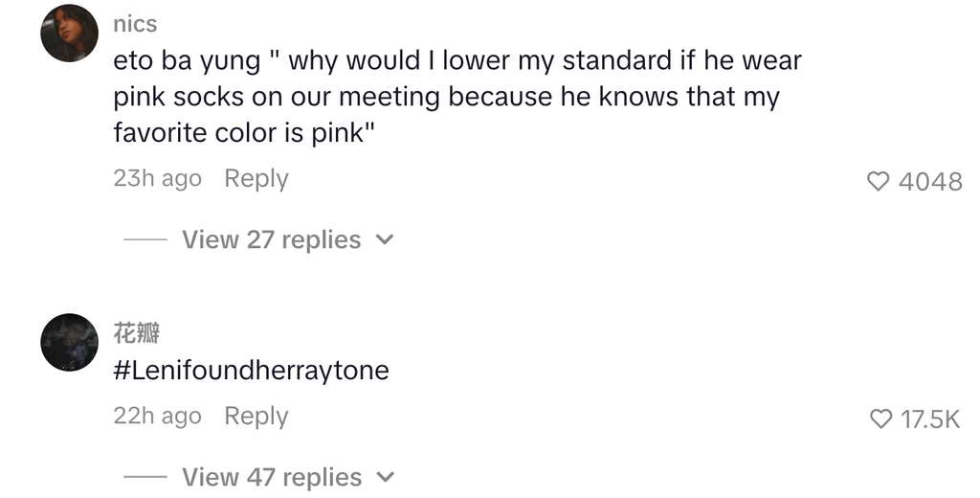Visit the nics username link
This screenshot has height=498, width=980.
coord(135,23)
